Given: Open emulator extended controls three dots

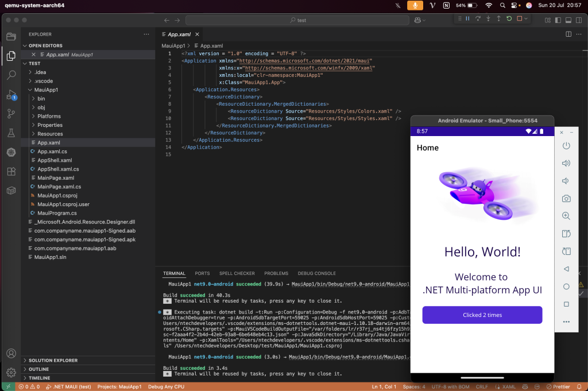Looking at the screenshot, I should point(566,322).
